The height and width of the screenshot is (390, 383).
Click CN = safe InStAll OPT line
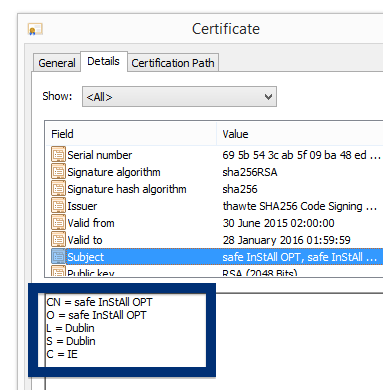[x=99, y=302]
